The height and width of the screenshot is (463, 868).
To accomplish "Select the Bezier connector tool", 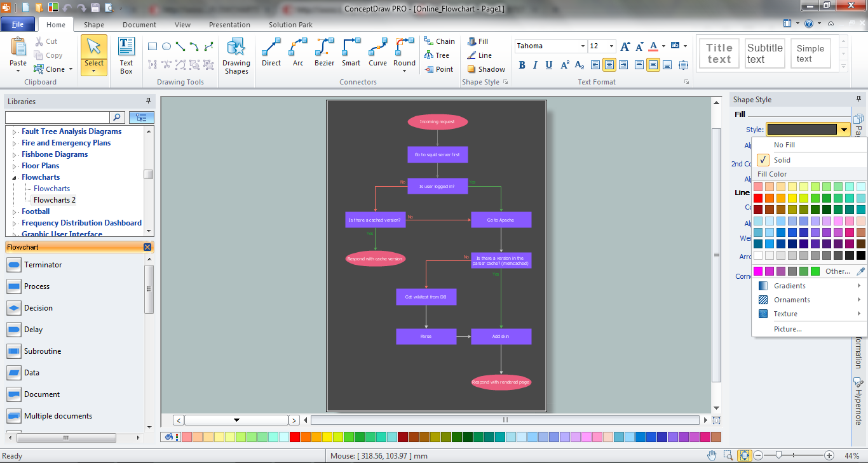I will click(x=324, y=54).
